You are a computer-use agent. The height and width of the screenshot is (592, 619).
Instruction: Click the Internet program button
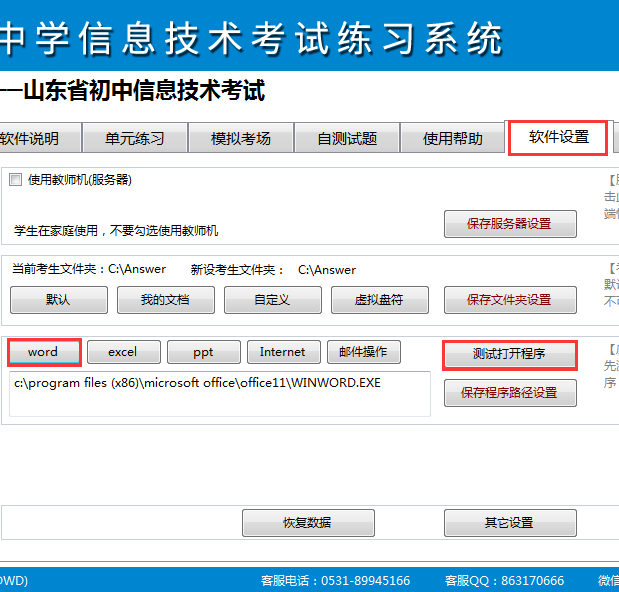pyautogui.click(x=283, y=352)
